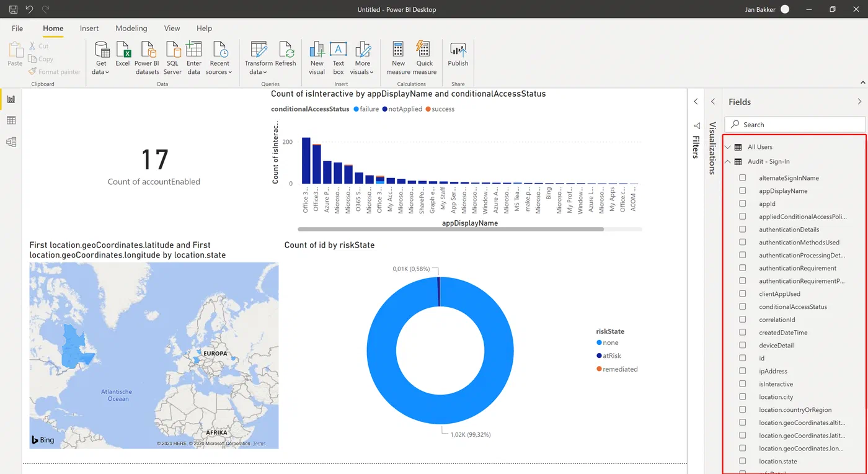Click the failure legend color dot
The height and width of the screenshot is (474, 868).
pyautogui.click(x=356, y=109)
